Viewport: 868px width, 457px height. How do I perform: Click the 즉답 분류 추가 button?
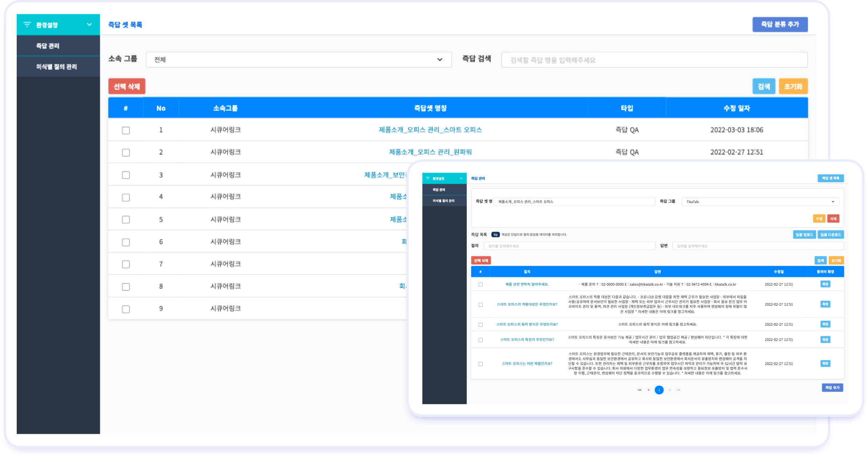pyautogui.click(x=780, y=24)
